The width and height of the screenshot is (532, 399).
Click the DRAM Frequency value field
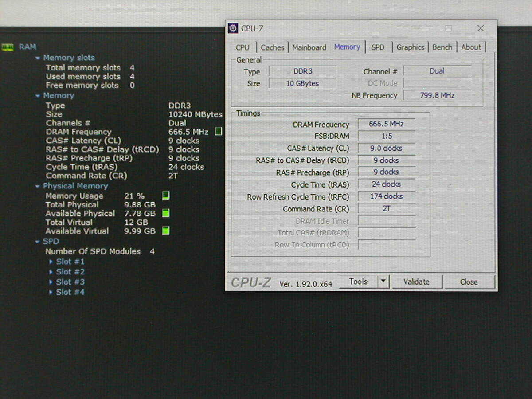coord(386,124)
